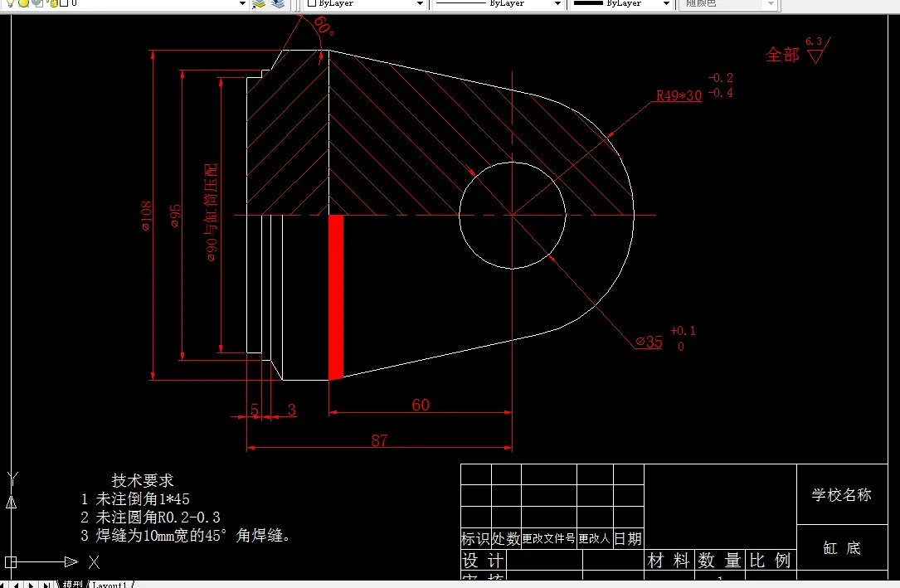
Task: Click the 更改人 title block cell
Action: [x=595, y=539]
